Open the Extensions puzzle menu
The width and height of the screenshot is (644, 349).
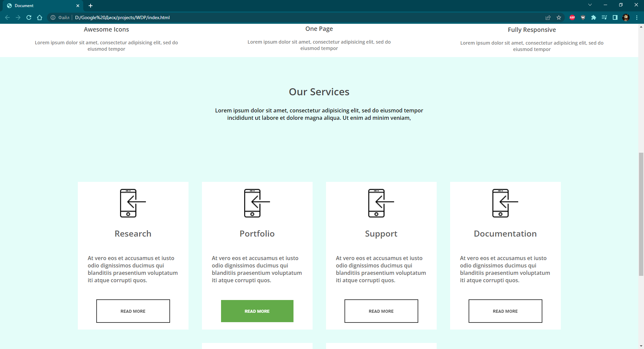click(594, 17)
